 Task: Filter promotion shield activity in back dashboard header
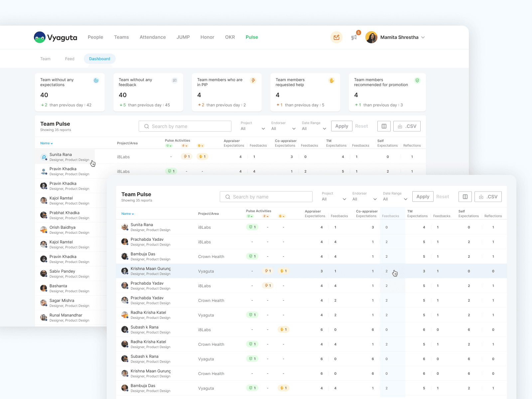click(x=169, y=146)
